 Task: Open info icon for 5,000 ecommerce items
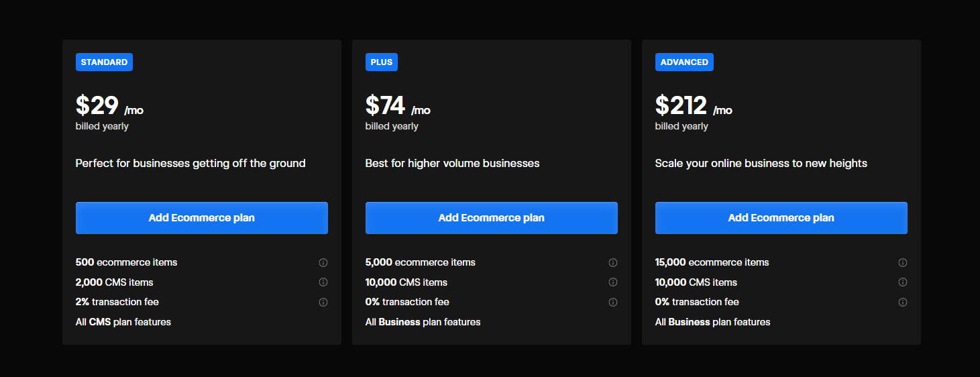(x=613, y=263)
